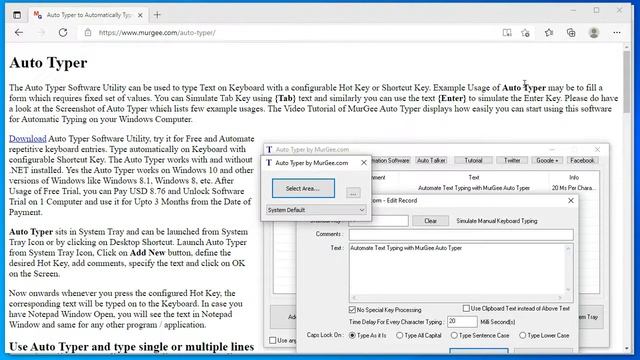Open browser settings and more menu
This screenshot has width=640, height=360.
(617, 33)
